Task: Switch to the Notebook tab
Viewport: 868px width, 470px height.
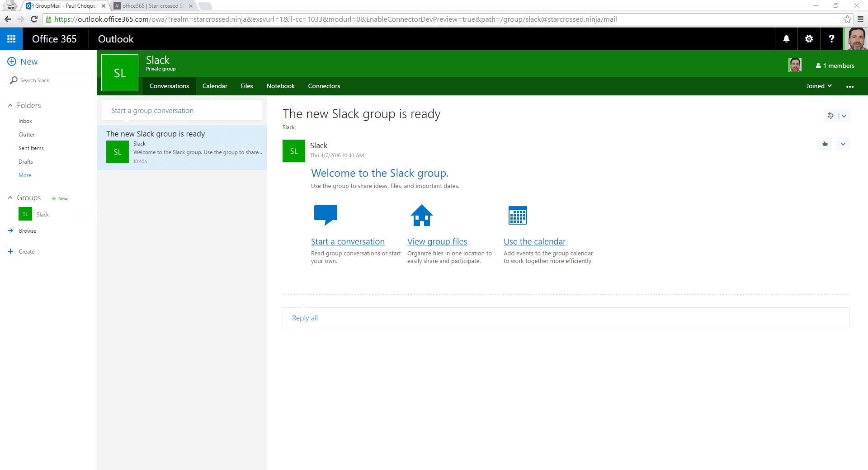Action: point(280,86)
